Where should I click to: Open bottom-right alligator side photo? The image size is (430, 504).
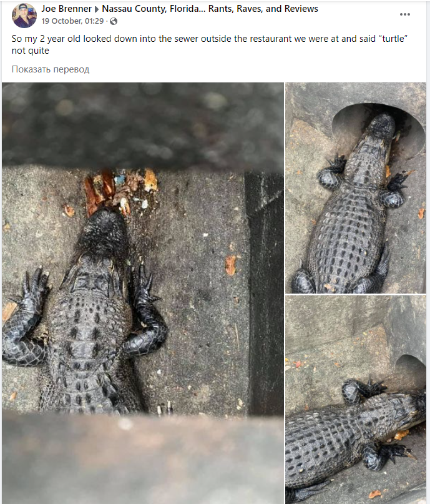356,400
